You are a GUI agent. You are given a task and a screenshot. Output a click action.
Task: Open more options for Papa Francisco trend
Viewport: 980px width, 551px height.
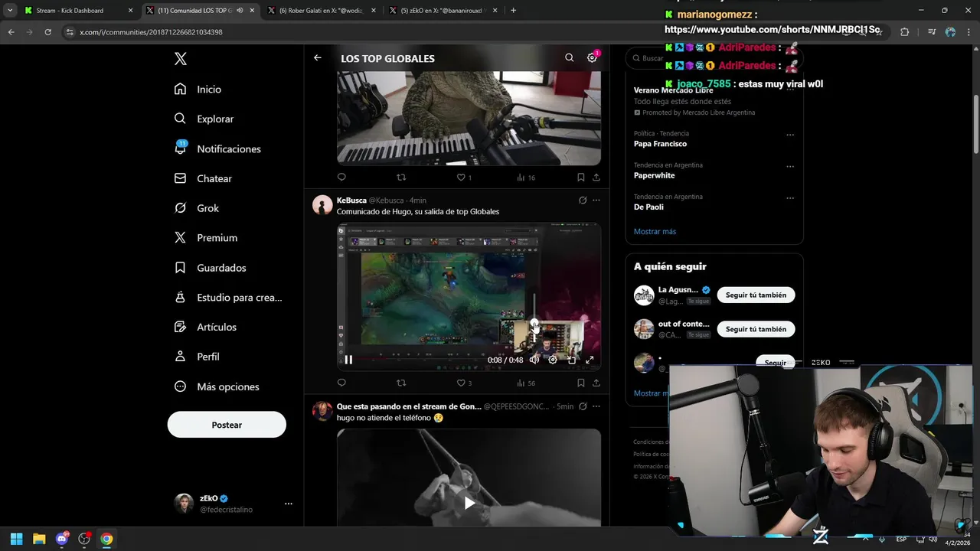pyautogui.click(x=790, y=135)
